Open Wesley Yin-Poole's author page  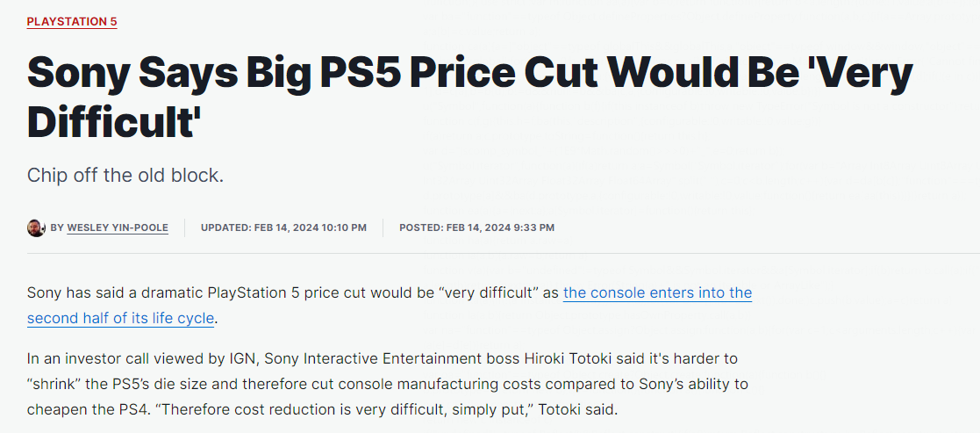(118, 228)
